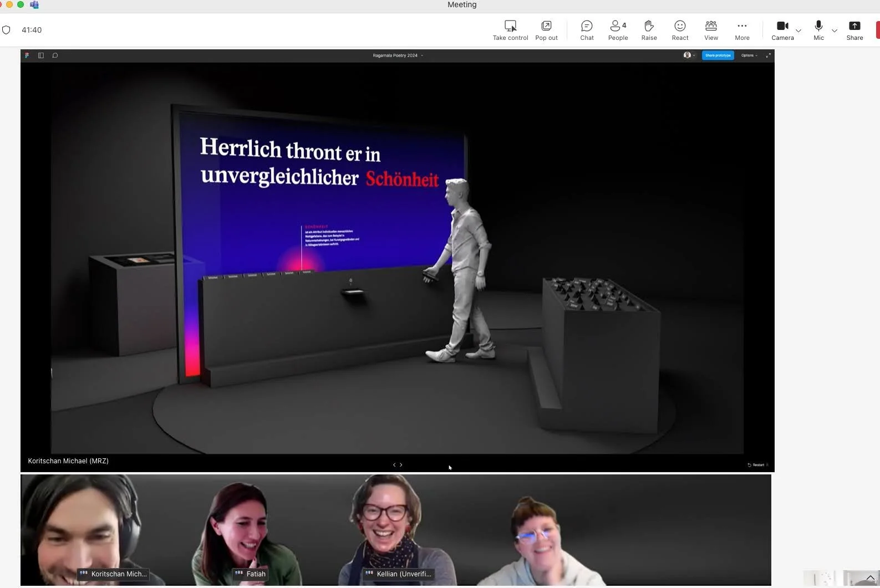Click the Koritschan Michael (MRZ) presenter label
The width and height of the screenshot is (880, 588).
point(68,461)
